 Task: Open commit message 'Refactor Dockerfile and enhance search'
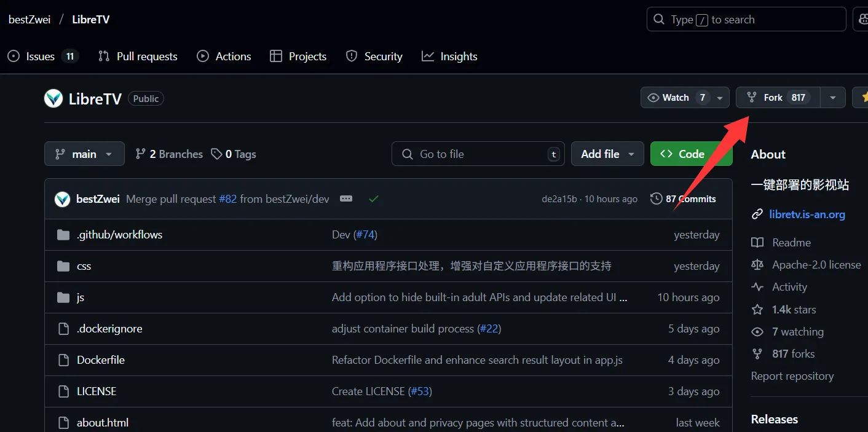point(477,360)
